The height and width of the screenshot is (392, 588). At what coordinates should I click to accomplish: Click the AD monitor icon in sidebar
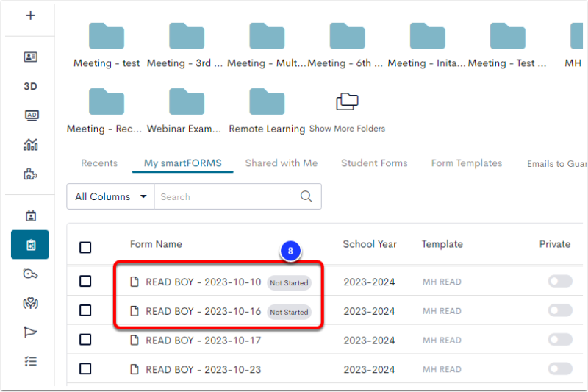(x=32, y=115)
